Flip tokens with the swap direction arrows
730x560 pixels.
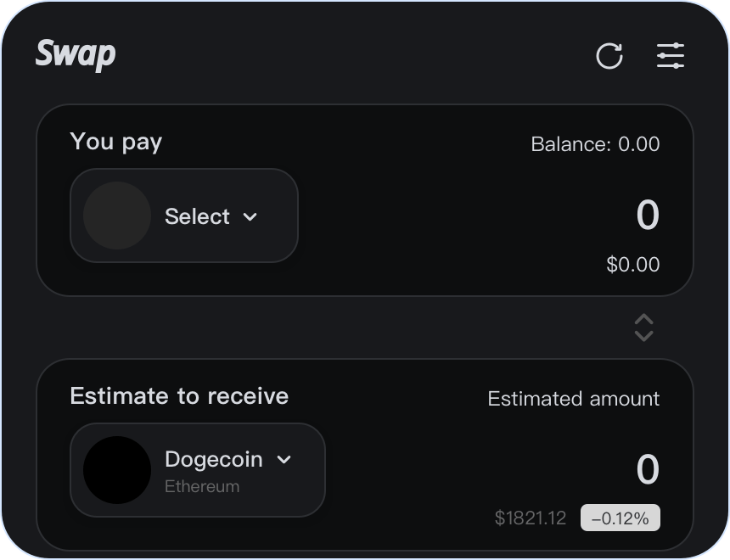click(644, 328)
